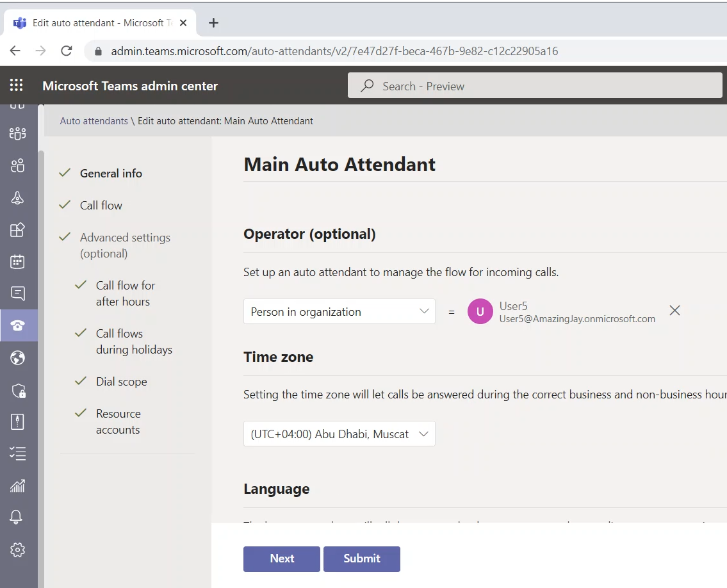Select the Voice phone icon in sidebar
727x588 pixels.
point(17,325)
